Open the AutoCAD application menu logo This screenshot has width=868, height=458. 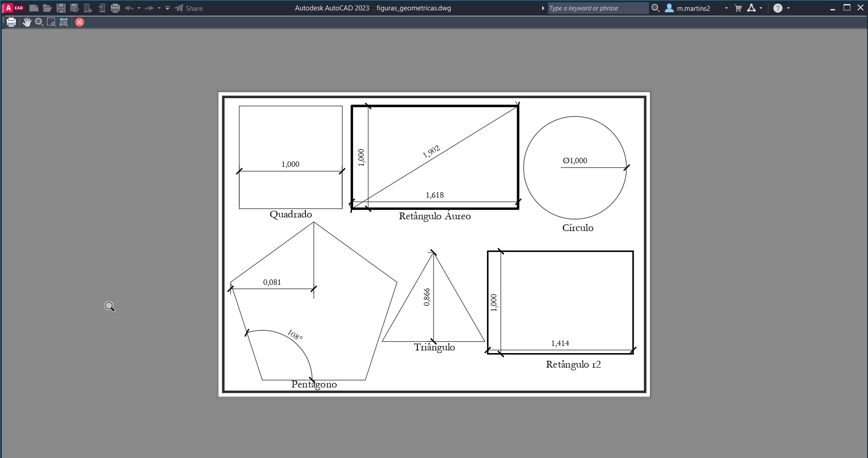tap(13, 8)
